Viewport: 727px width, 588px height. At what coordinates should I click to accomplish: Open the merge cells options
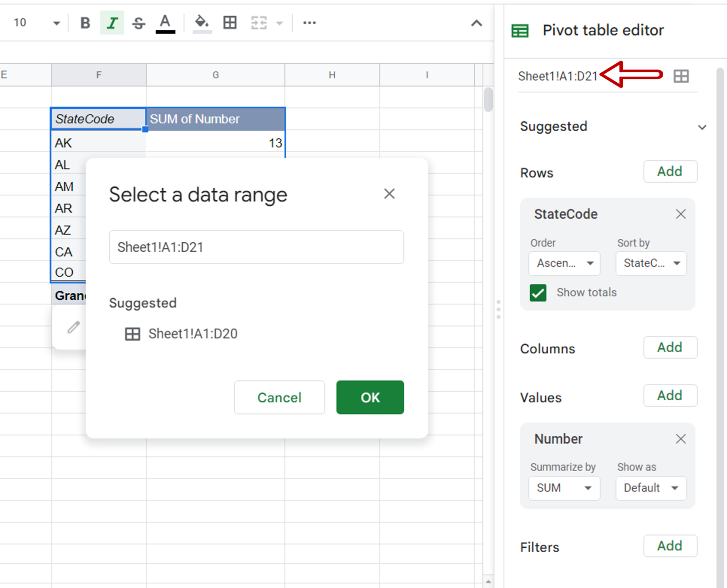point(258,22)
